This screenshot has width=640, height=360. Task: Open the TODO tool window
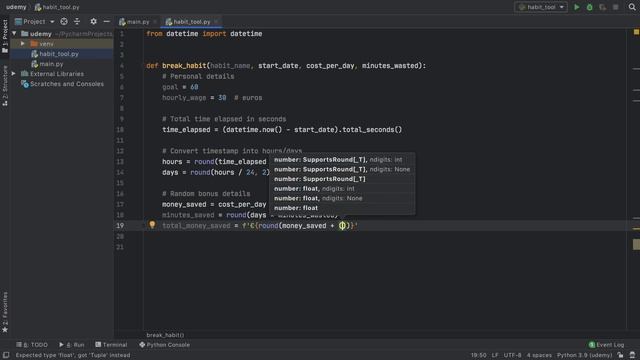click(x=32, y=344)
